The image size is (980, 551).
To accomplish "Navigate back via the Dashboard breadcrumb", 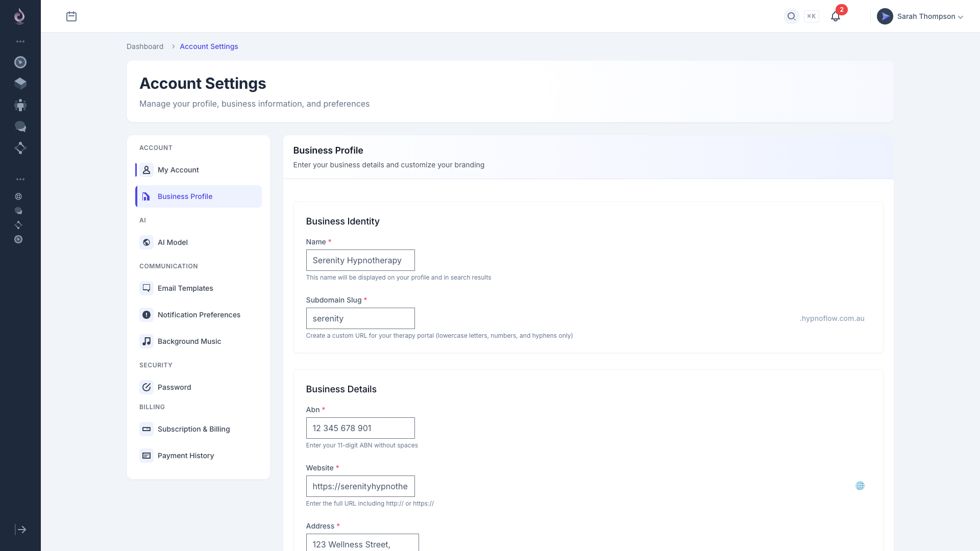I will coord(145,46).
